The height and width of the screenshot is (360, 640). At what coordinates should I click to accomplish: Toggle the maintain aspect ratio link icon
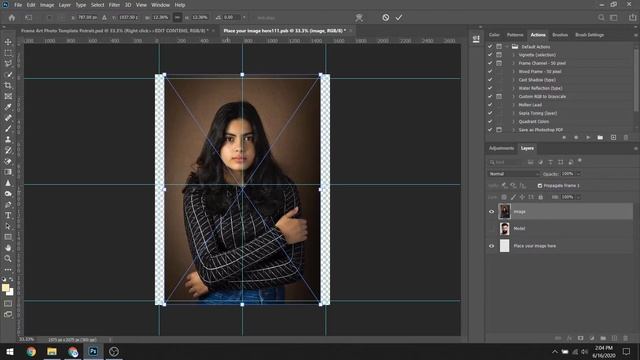click(177, 18)
